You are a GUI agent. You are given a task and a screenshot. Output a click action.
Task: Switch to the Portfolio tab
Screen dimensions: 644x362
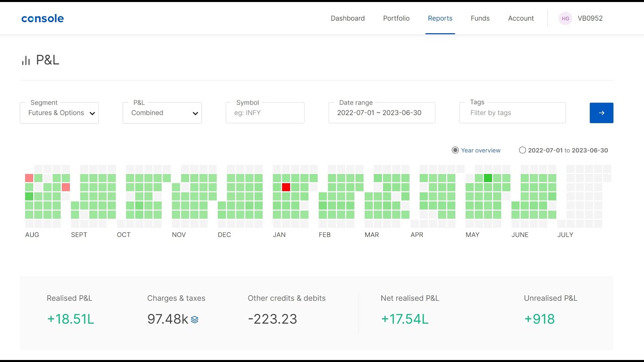(396, 19)
